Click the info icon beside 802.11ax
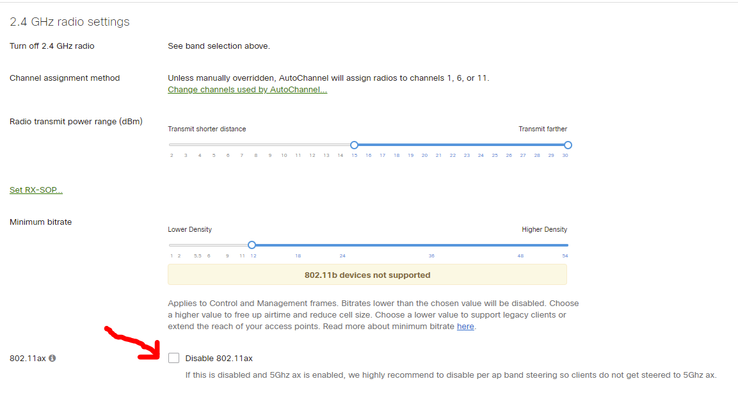 52,358
